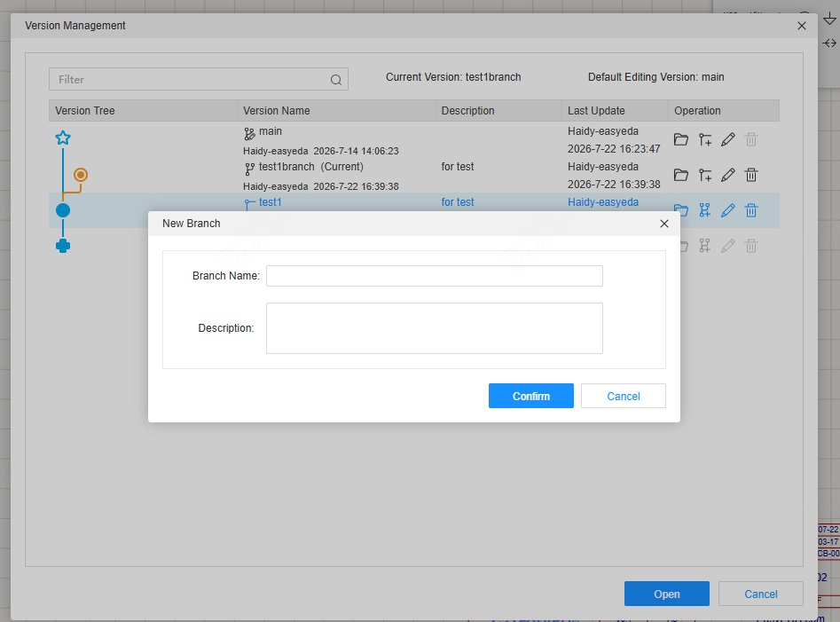Confirm the new branch creation
The width and height of the screenshot is (840, 622).
tap(531, 396)
